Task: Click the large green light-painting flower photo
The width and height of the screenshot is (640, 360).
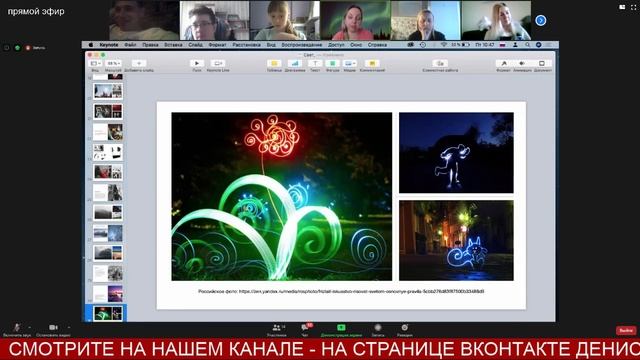Action: coord(282,196)
